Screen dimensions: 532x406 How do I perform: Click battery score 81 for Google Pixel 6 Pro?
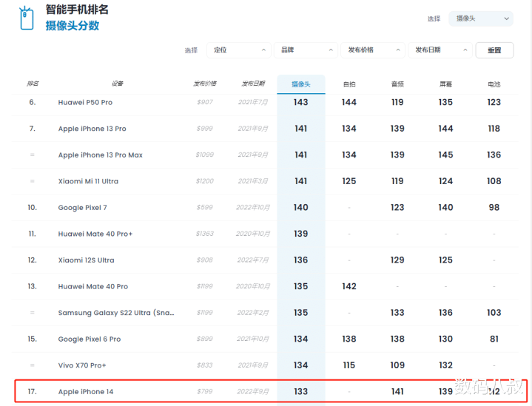[x=494, y=339]
